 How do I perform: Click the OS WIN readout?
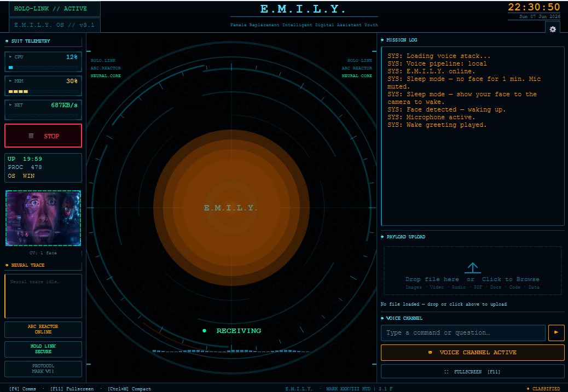coord(21,176)
